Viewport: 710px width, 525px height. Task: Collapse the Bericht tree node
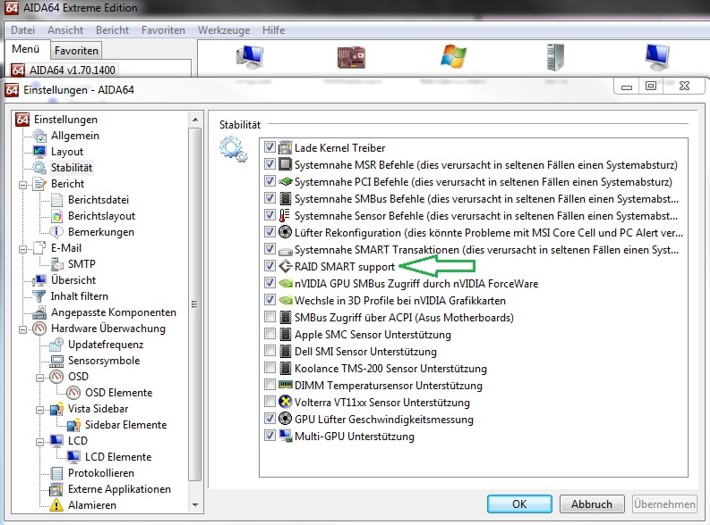(x=23, y=185)
